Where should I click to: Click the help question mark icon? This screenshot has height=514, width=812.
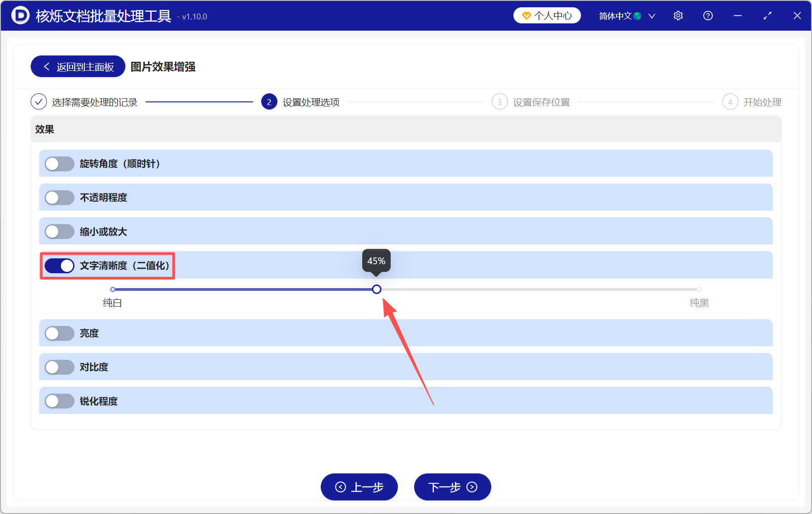(x=708, y=15)
